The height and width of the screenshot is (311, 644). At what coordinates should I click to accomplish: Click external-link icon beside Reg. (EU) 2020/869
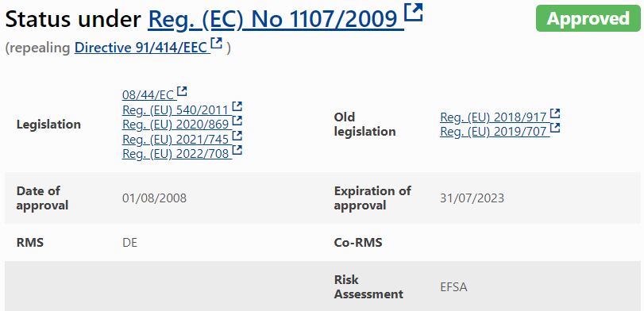pyautogui.click(x=237, y=121)
